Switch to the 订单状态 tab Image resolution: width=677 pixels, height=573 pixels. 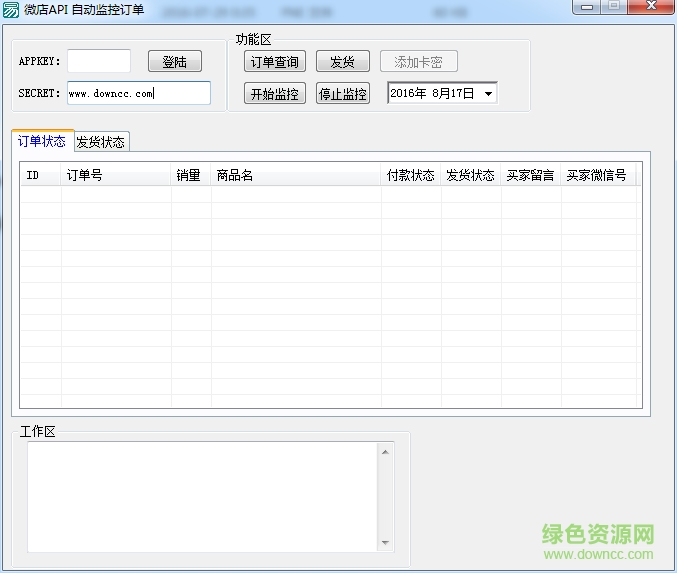pyautogui.click(x=42, y=141)
